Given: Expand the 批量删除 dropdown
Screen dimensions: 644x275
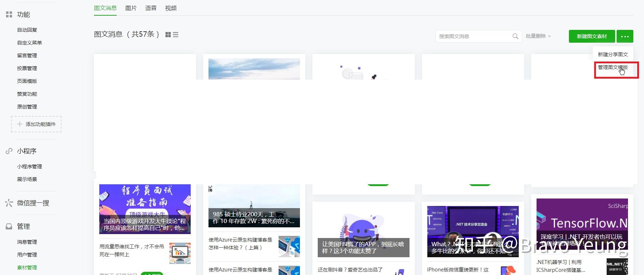Looking at the screenshot, I should tap(538, 36).
